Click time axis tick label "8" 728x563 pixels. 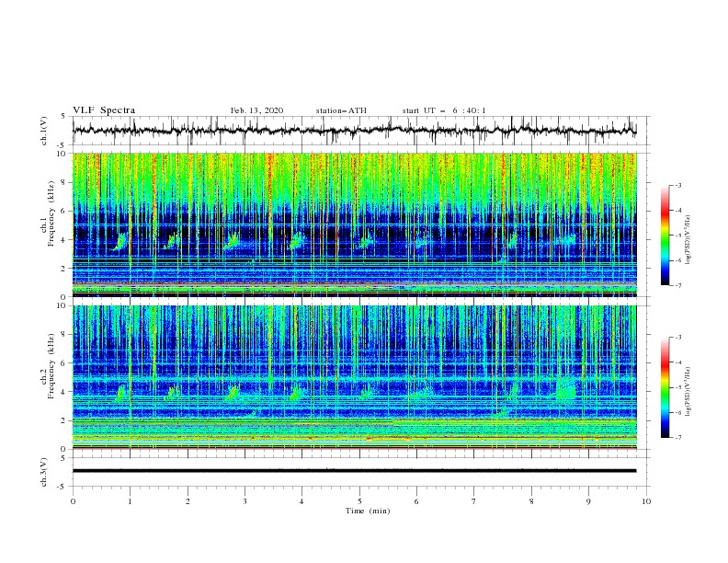[x=531, y=501]
